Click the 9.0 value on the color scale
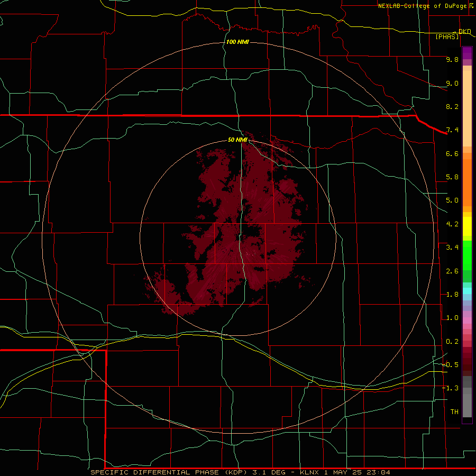The image size is (476, 476). (452, 83)
